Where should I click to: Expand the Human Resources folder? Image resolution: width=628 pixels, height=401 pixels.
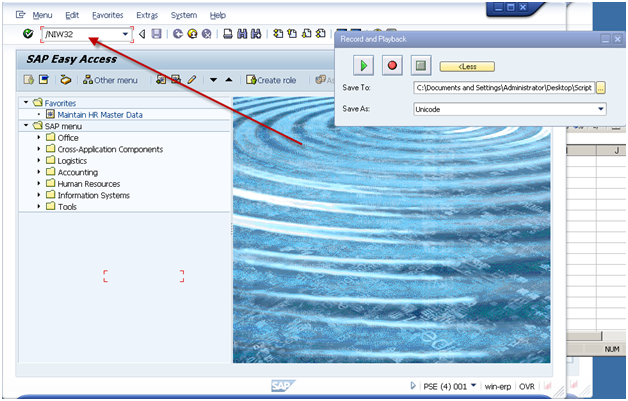[x=39, y=183]
